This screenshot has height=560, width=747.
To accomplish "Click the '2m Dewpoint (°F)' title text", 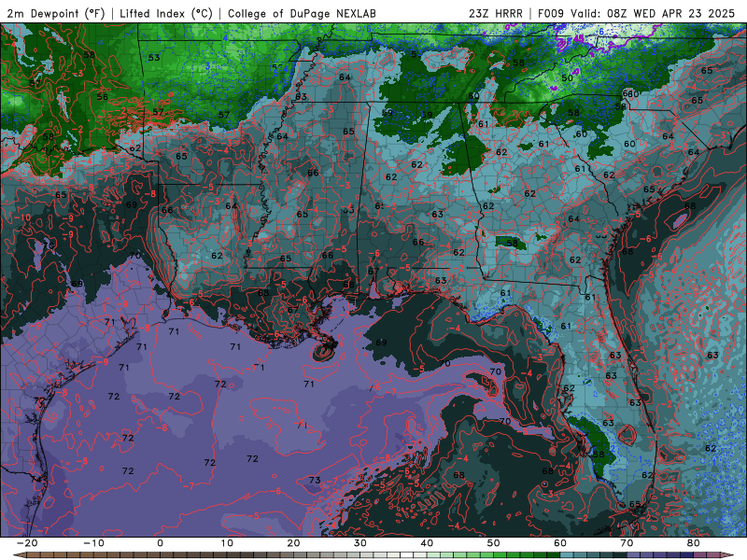I will 56,13.
